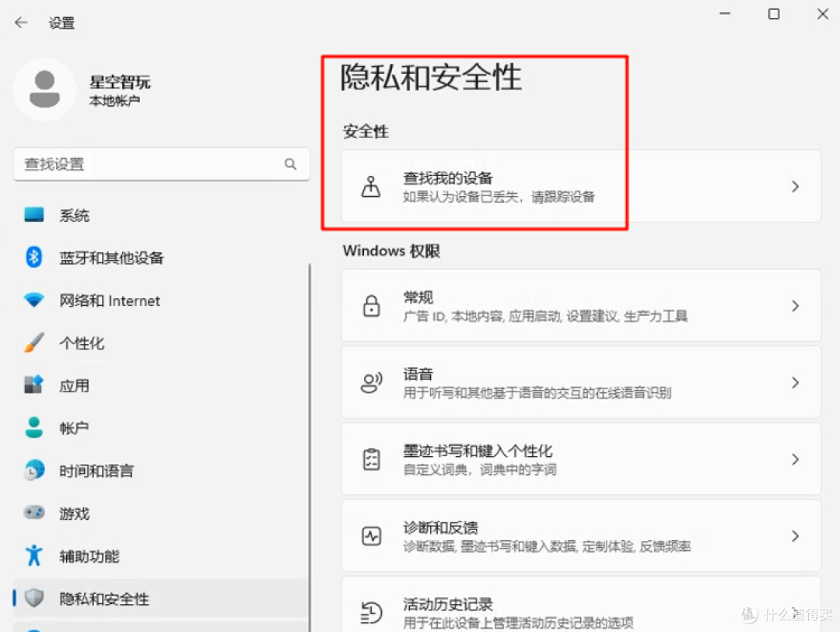Click the Wi-Fi icon for 网络和 Internet

[x=33, y=300]
